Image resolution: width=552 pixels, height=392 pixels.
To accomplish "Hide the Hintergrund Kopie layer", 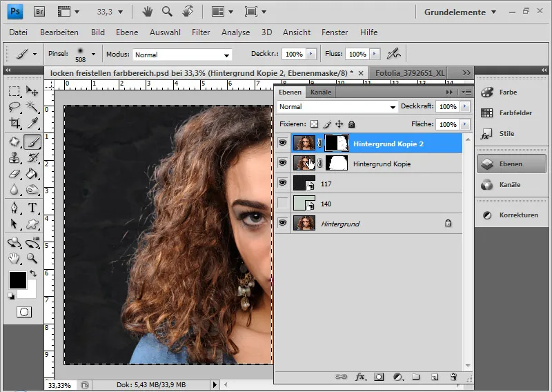I will 282,163.
